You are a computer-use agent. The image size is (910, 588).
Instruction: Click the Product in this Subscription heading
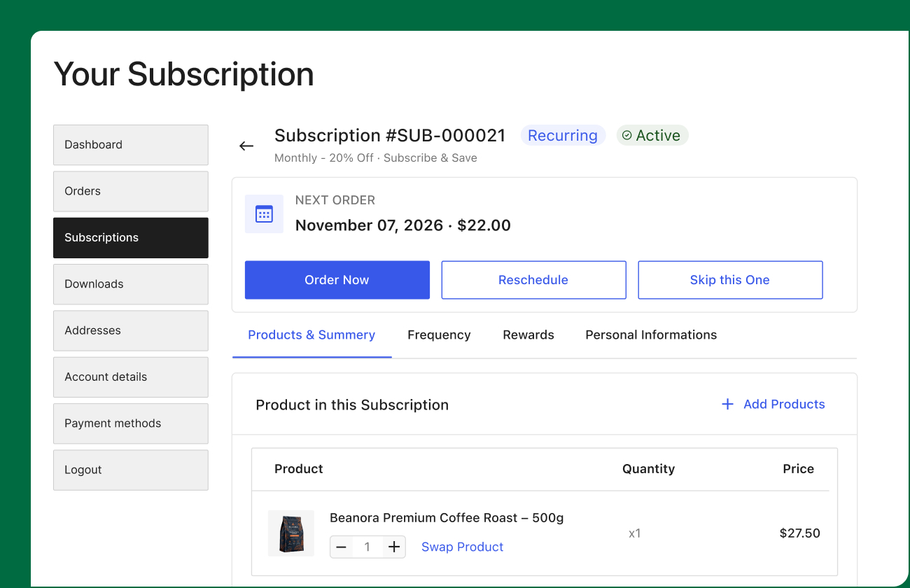pos(352,405)
